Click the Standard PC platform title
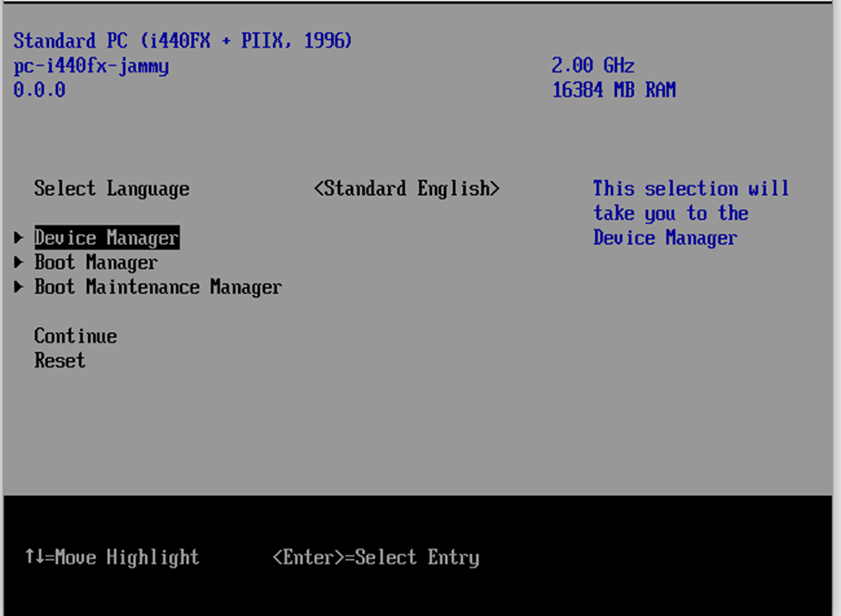841x616 pixels. click(184, 40)
